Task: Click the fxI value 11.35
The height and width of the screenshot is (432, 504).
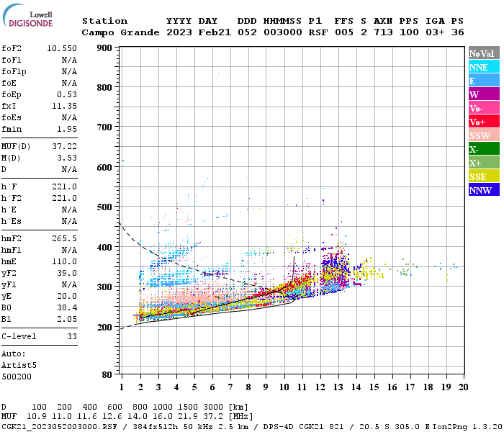Action: pyautogui.click(x=64, y=106)
